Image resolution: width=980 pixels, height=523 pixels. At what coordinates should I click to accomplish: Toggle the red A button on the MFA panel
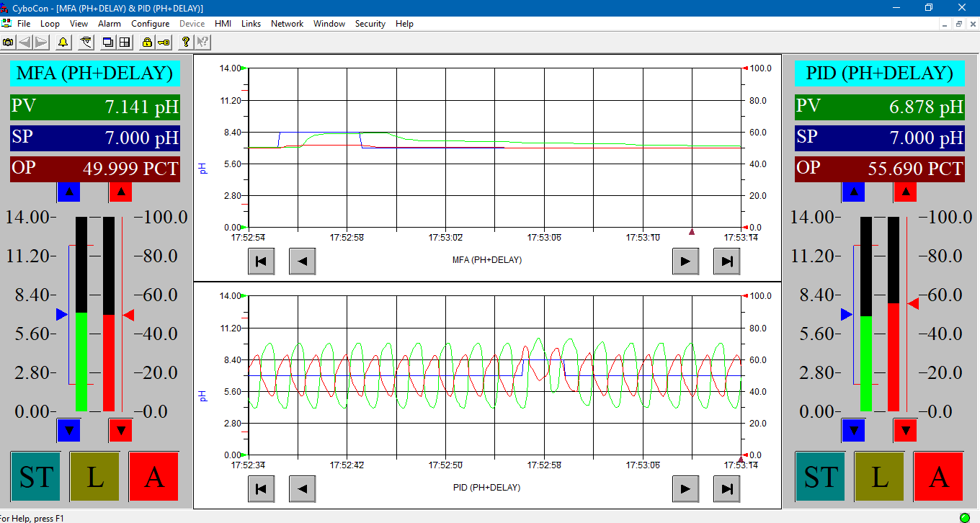coord(153,476)
